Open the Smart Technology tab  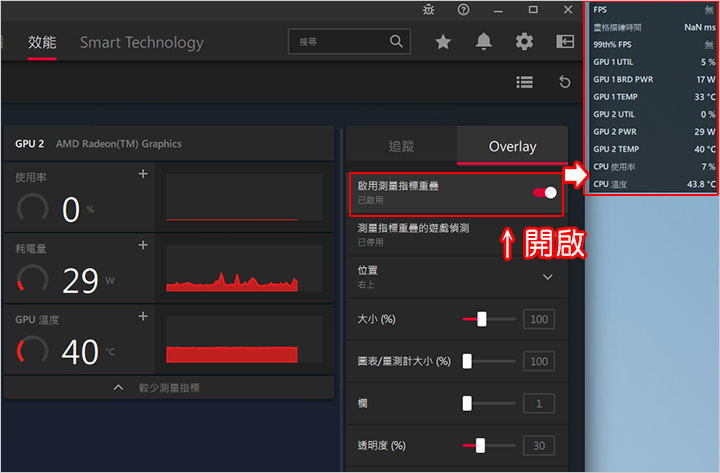tap(141, 42)
